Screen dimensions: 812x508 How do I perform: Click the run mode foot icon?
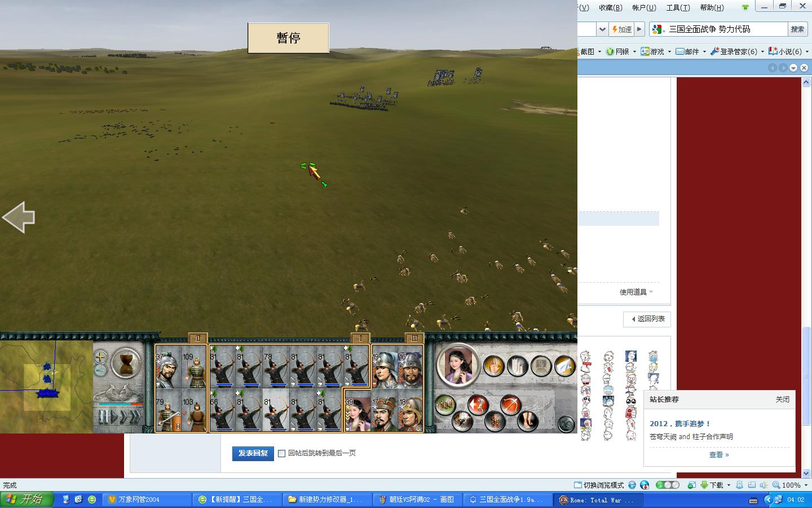[527, 421]
